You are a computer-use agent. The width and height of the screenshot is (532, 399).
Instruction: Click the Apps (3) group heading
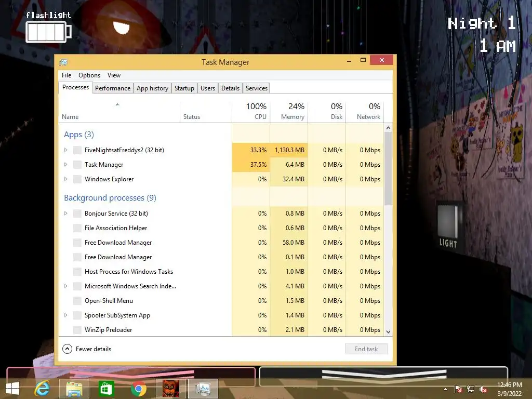point(79,135)
